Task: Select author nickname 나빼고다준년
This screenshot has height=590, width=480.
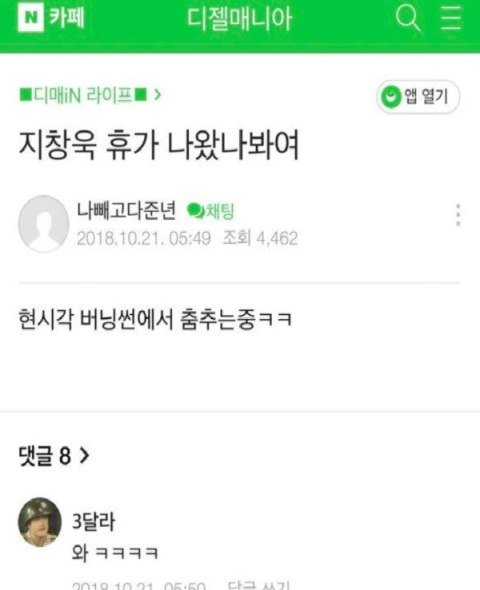Action: point(126,210)
